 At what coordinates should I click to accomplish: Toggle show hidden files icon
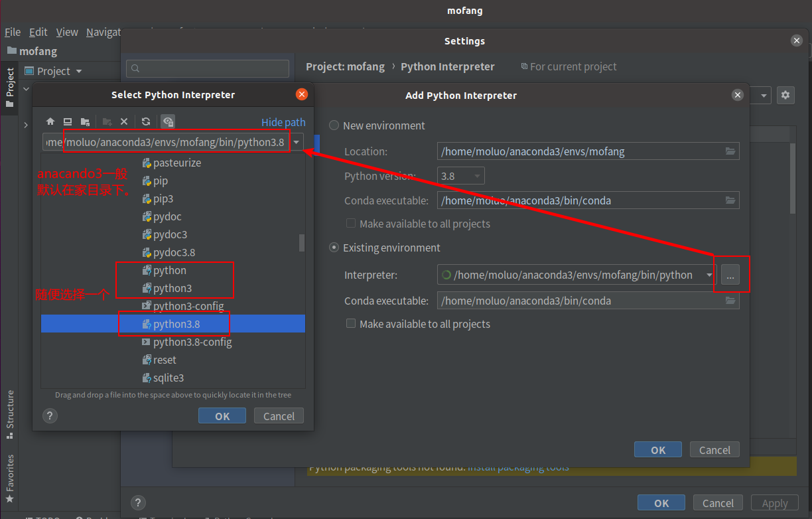coord(168,121)
